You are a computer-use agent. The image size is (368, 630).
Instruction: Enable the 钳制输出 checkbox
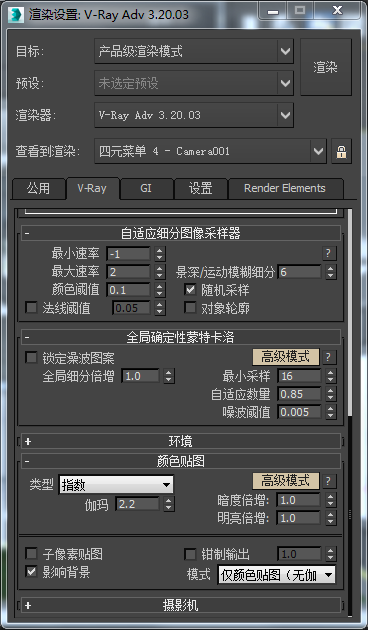click(190, 554)
